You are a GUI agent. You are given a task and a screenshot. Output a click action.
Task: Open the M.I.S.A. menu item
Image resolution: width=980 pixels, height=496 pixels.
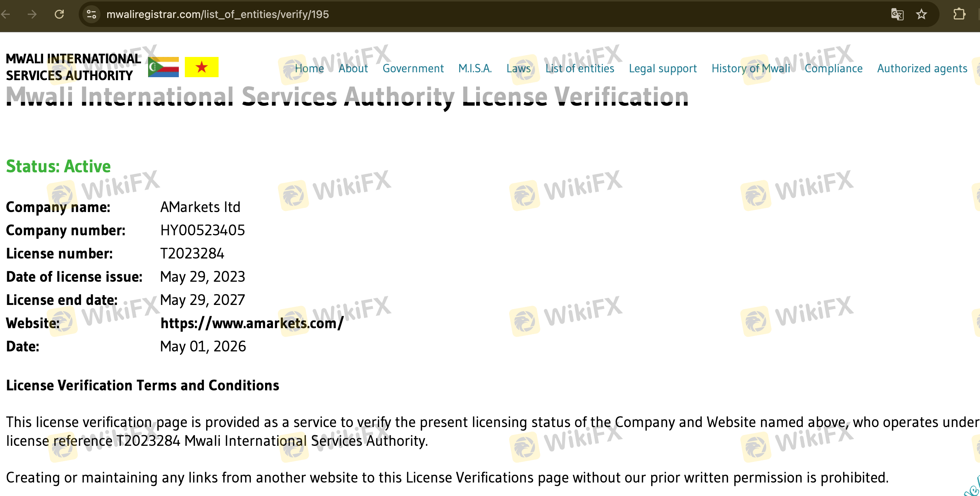tap(475, 69)
